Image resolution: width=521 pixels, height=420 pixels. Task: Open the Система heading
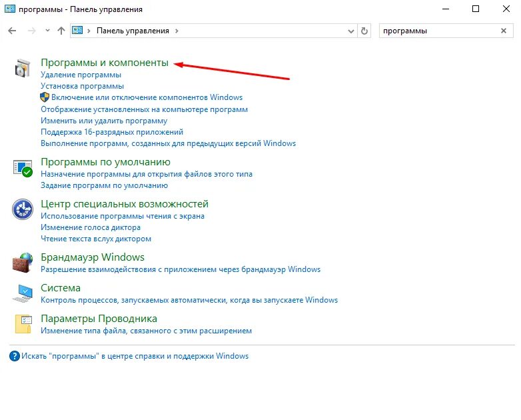coord(61,287)
